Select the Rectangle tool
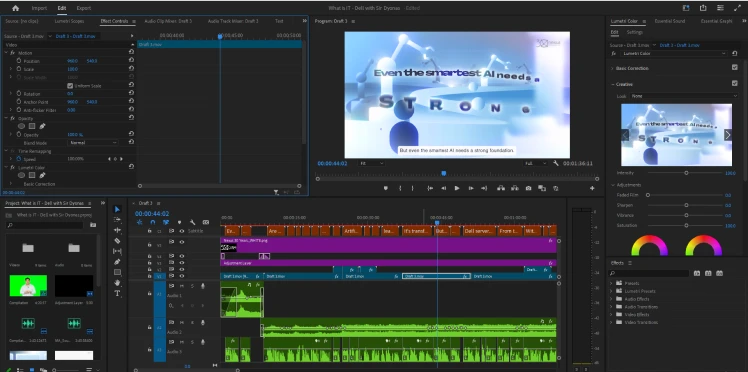The height and width of the screenshot is (372, 748). pos(117,272)
